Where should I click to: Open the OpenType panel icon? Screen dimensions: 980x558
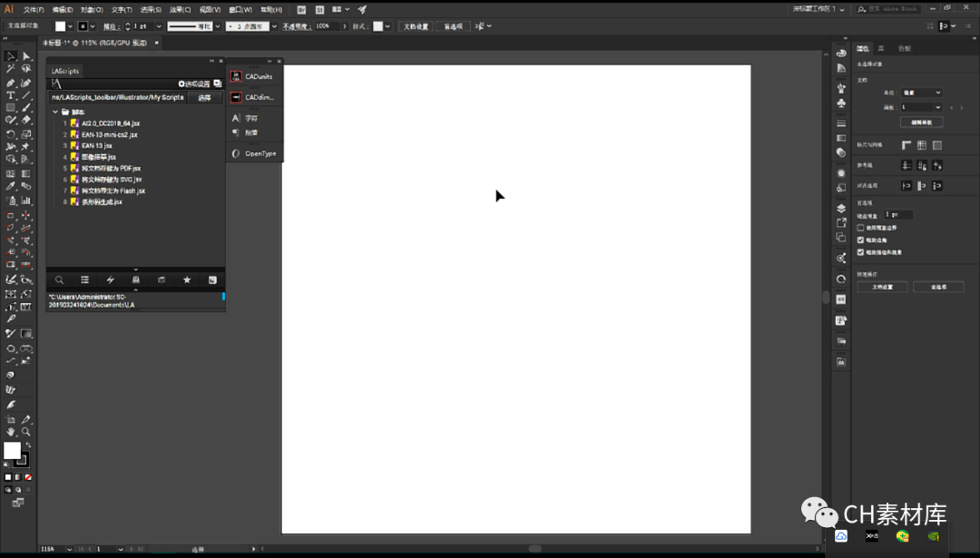click(x=237, y=153)
